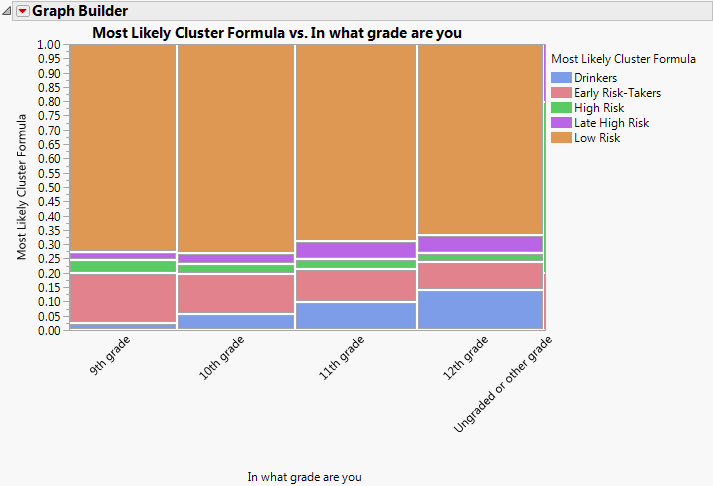Screen dimensions: 713x486
Task: Click the Late High Risk segment for 11th grade
Action: (356, 250)
